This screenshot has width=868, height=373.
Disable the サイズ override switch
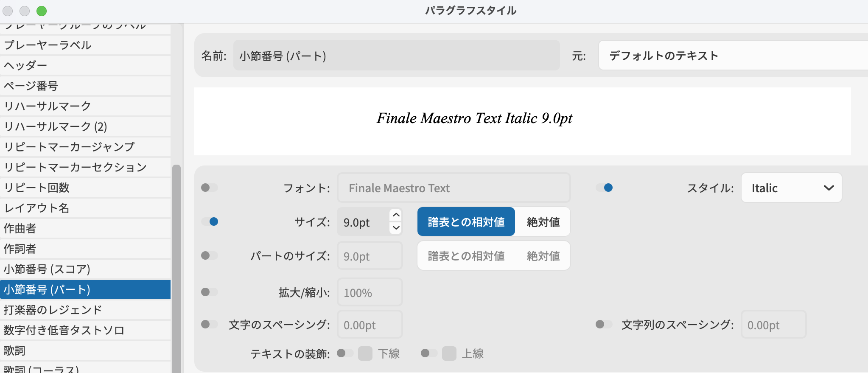[209, 222]
